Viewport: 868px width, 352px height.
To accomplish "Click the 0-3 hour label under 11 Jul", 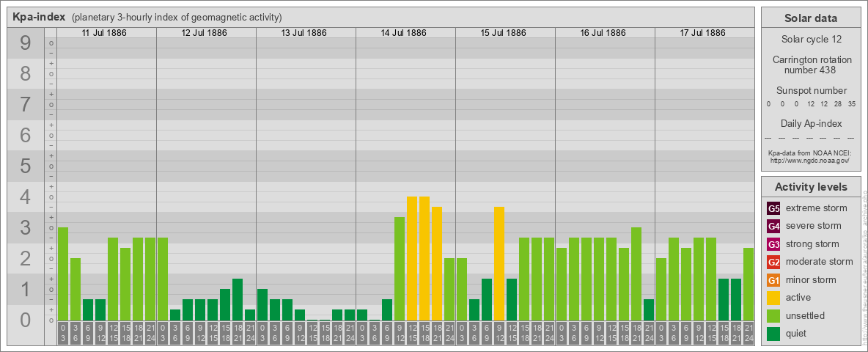I will [63, 334].
